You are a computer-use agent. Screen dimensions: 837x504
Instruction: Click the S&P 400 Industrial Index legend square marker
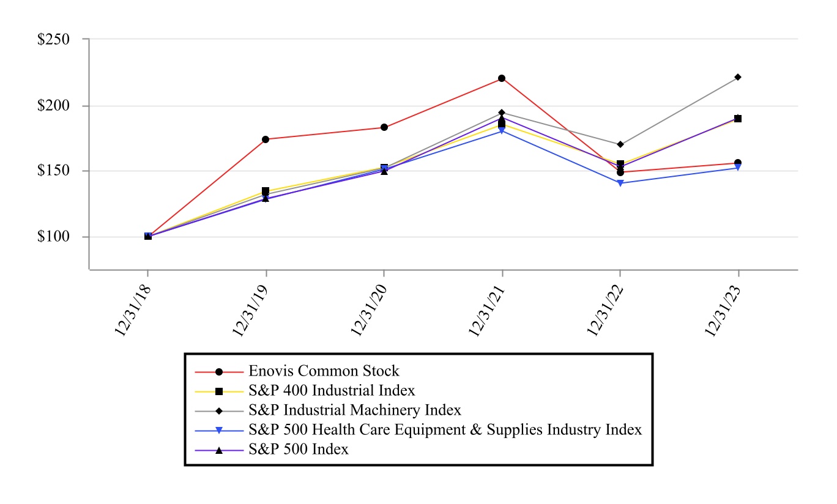(x=218, y=391)
